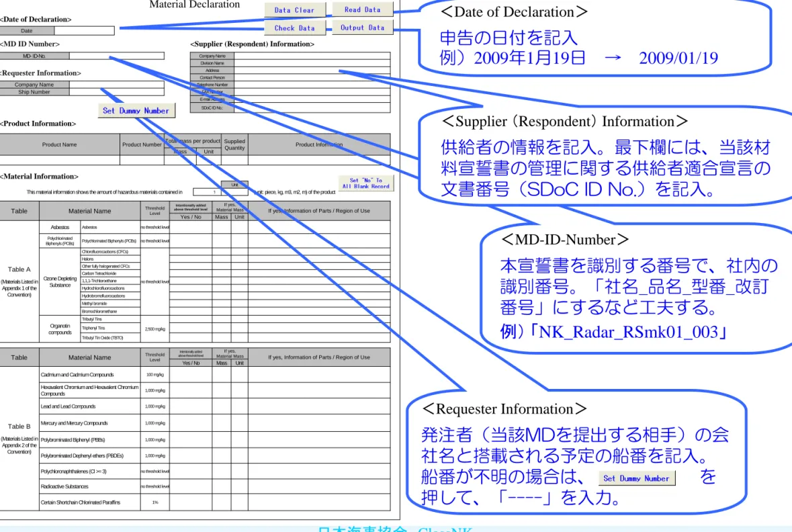
Task: Select the MD-ID-No. input field
Action: [117, 56]
